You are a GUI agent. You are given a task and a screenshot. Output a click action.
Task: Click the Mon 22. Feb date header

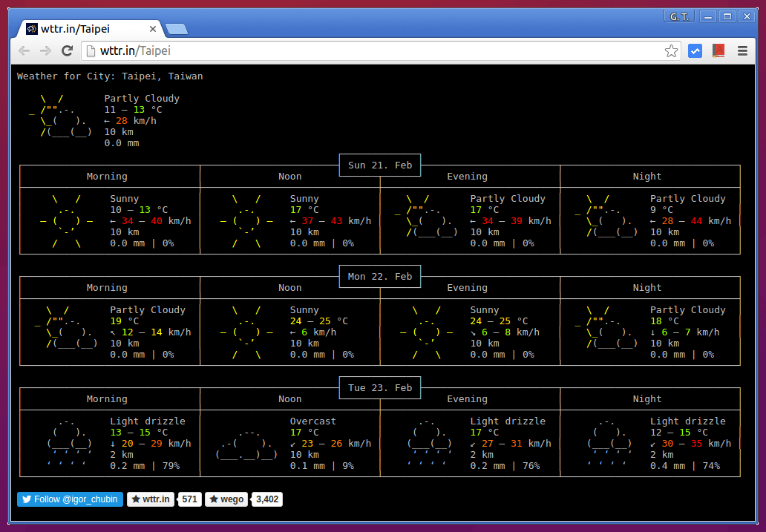[x=380, y=277]
